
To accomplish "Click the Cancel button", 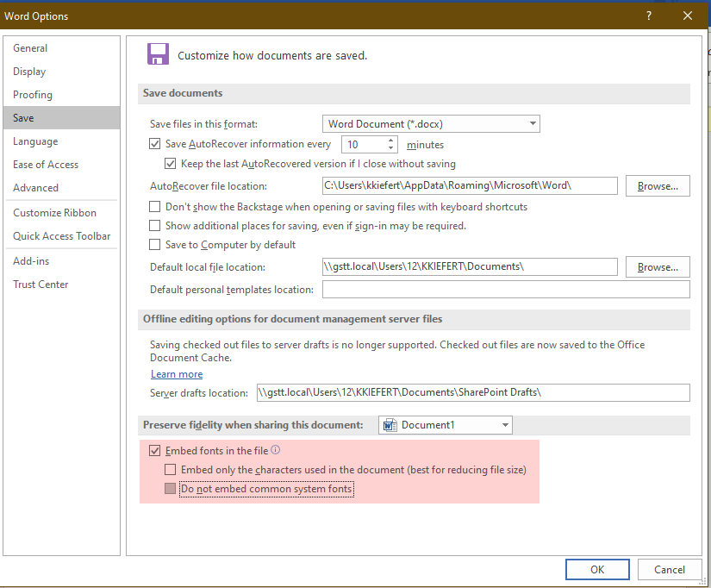I will tap(670, 569).
